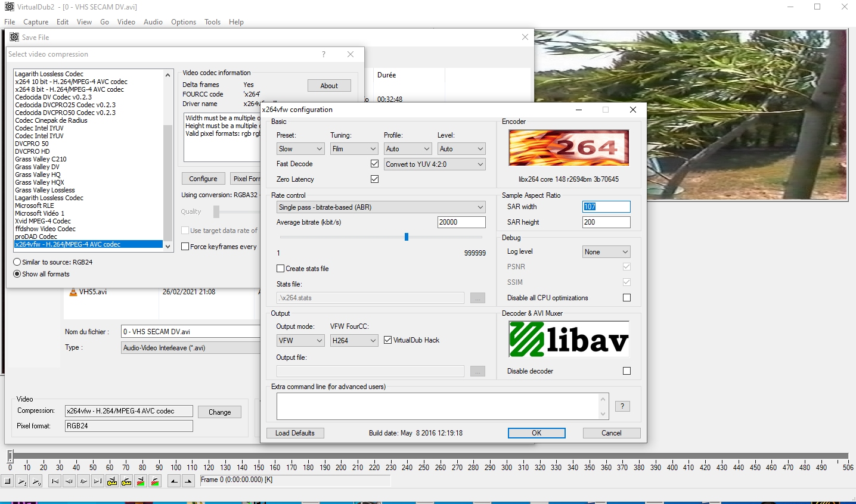The height and width of the screenshot is (504, 856).
Task: Click the VirtualDub2 gear icon in title bar
Action: tap(9, 7)
